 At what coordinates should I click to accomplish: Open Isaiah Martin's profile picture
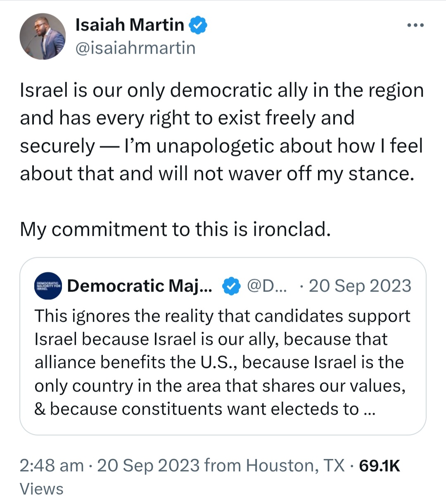click(x=43, y=36)
